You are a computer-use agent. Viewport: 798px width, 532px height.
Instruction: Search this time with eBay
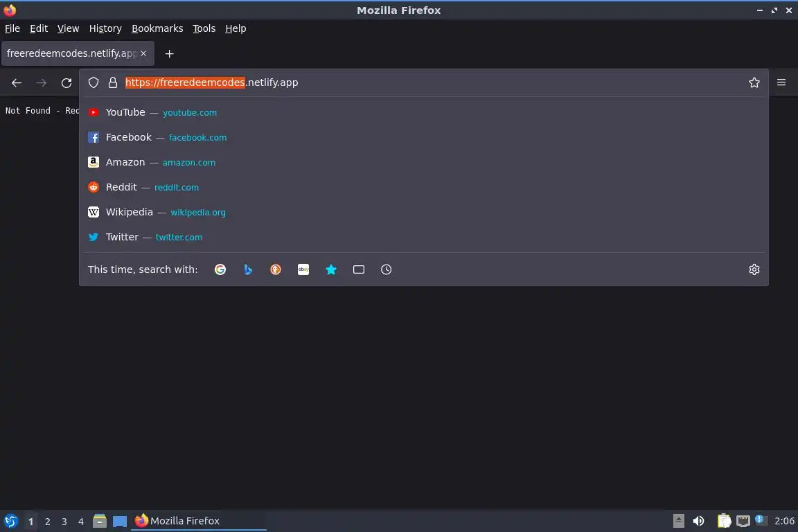coord(303,269)
